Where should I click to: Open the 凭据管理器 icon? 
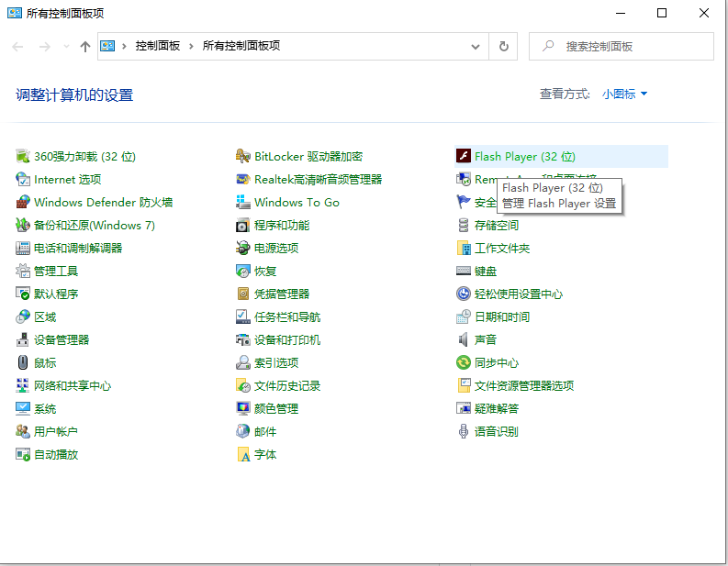243,294
